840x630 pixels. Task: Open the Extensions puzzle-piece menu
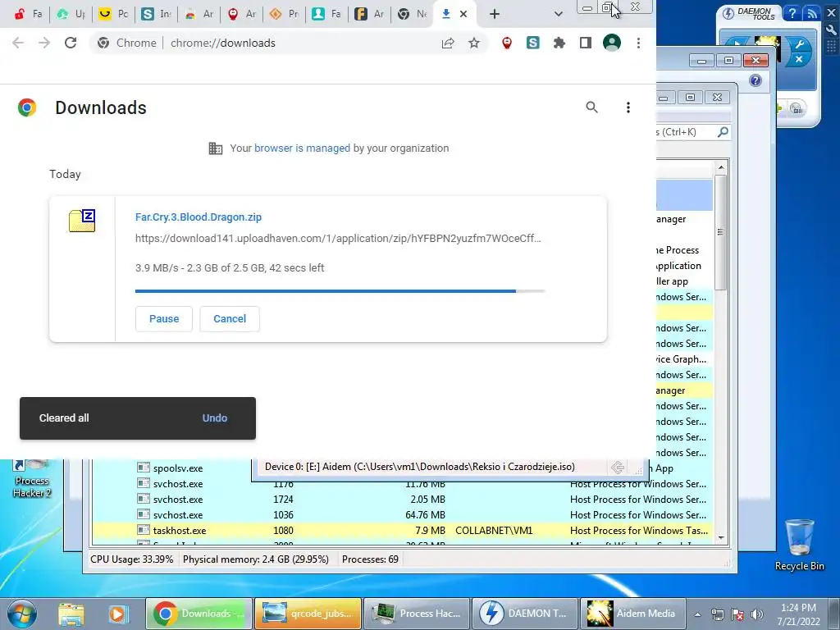point(559,43)
